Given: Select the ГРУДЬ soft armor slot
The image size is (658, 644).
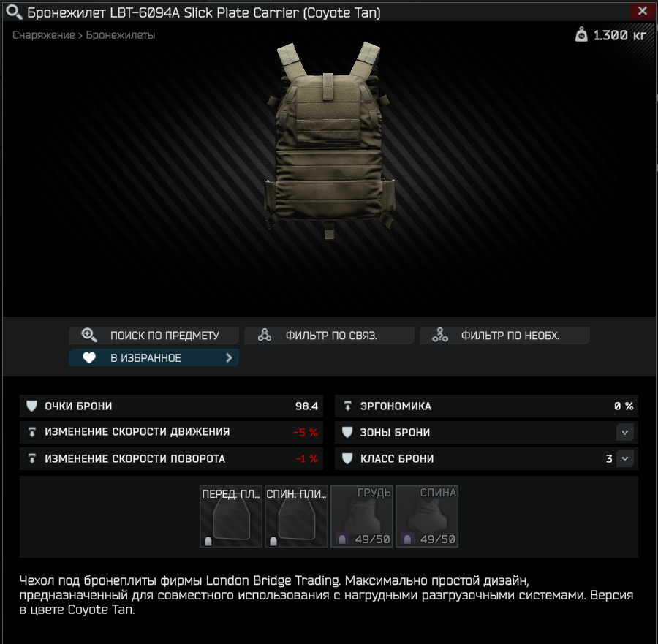Looking at the screenshot, I should (x=362, y=517).
